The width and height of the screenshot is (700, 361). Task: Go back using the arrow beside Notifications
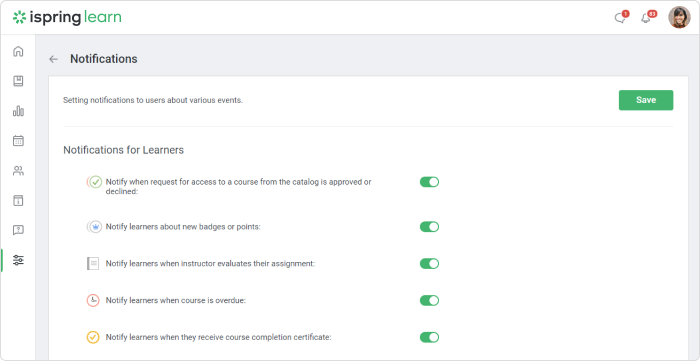(54, 59)
